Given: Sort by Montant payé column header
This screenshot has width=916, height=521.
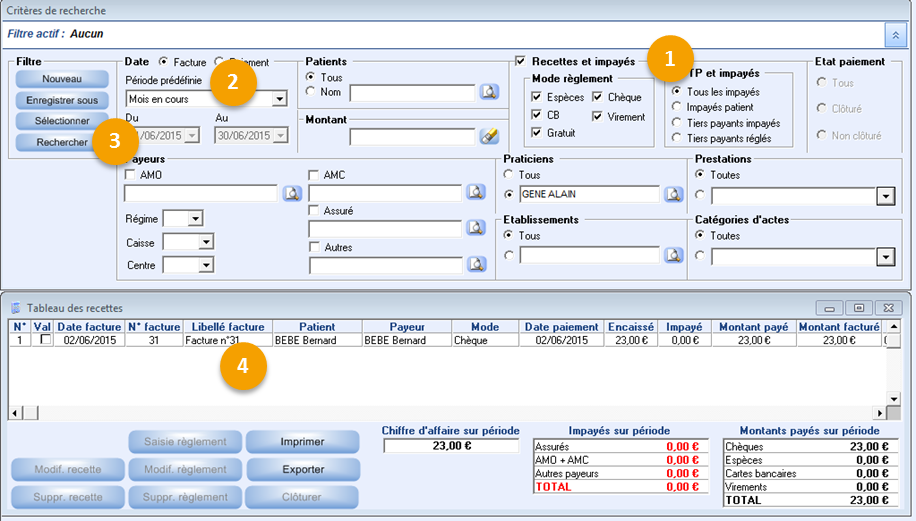Looking at the screenshot, I should (753, 327).
